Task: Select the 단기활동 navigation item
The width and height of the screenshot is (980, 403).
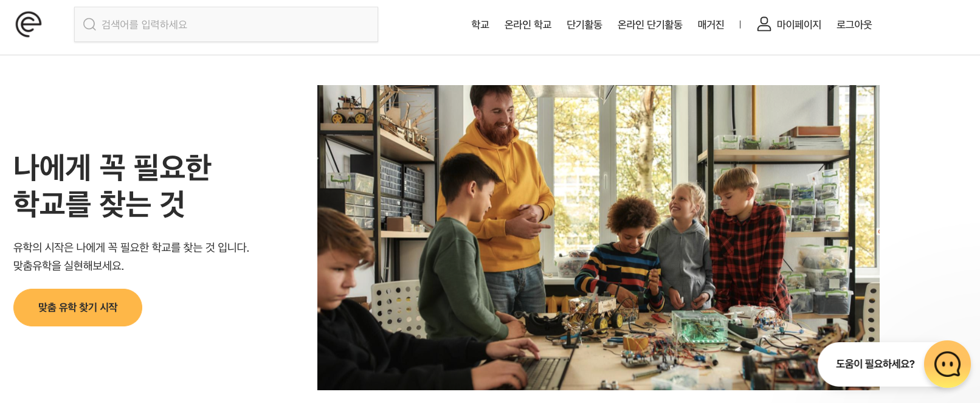Action: tap(584, 24)
